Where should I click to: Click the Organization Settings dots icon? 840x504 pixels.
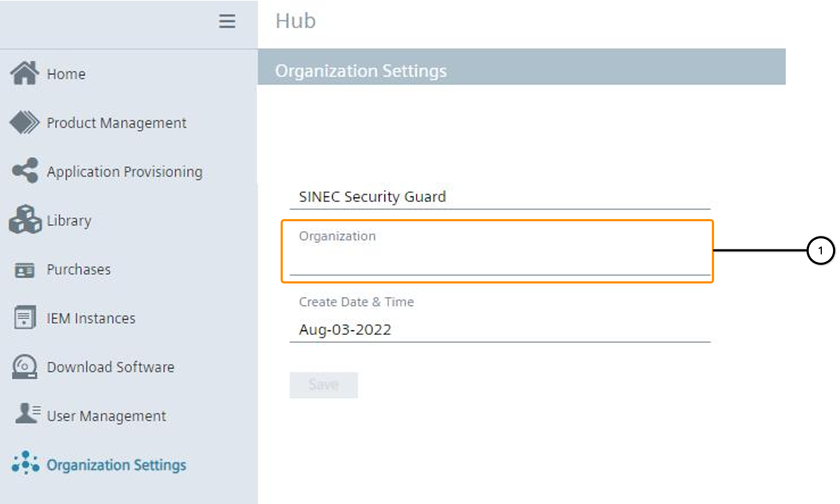click(25, 463)
